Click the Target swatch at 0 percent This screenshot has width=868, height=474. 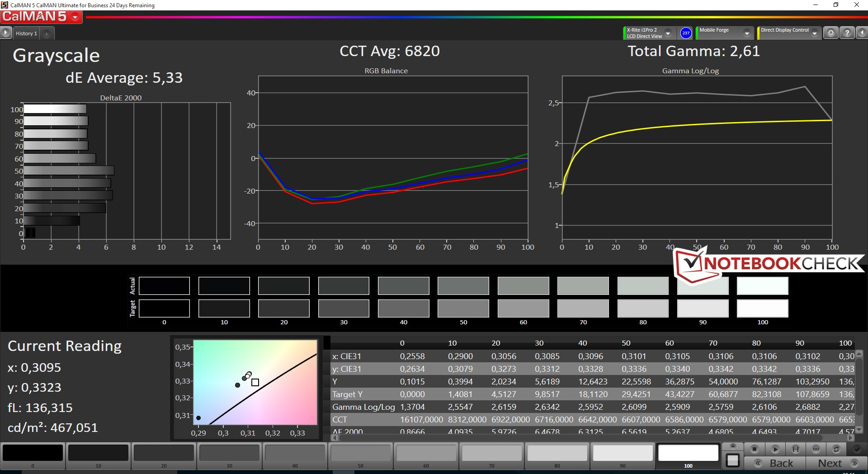[x=164, y=308]
